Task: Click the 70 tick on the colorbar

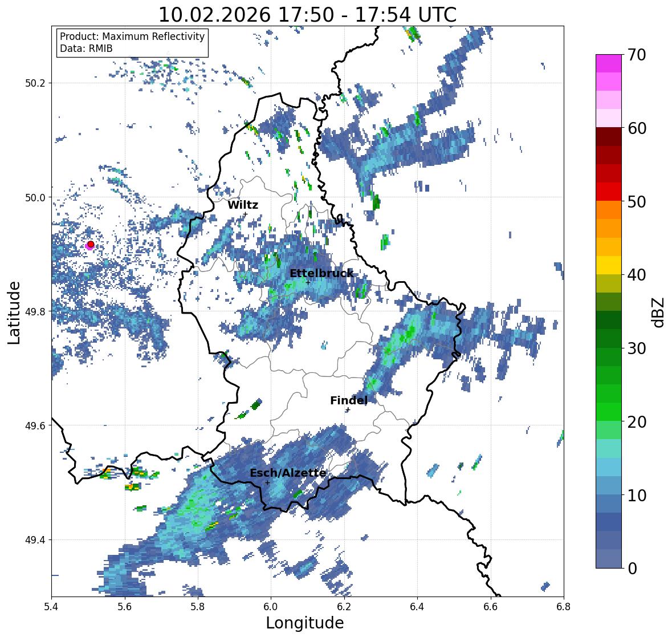Action: [x=637, y=55]
